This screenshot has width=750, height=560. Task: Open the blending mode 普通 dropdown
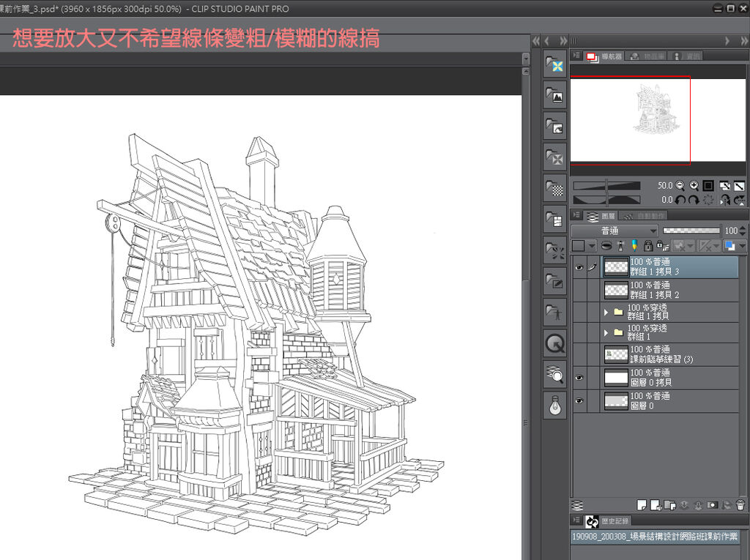[x=615, y=231]
